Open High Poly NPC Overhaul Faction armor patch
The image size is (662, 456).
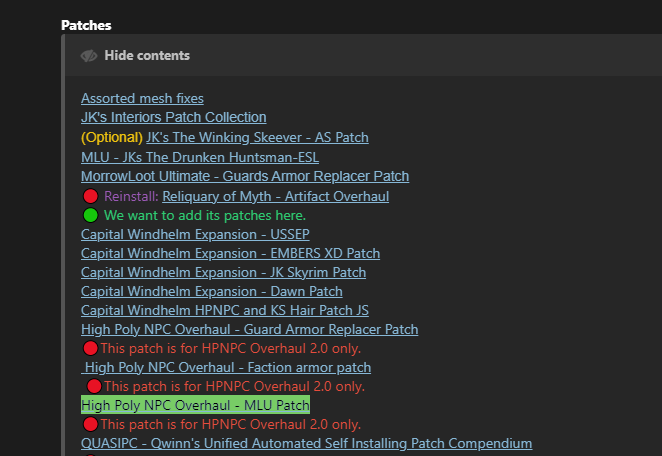tap(226, 367)
